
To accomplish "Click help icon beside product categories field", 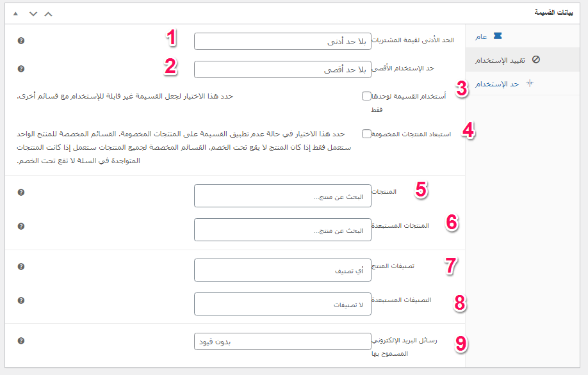I will [x=21, y=266].
